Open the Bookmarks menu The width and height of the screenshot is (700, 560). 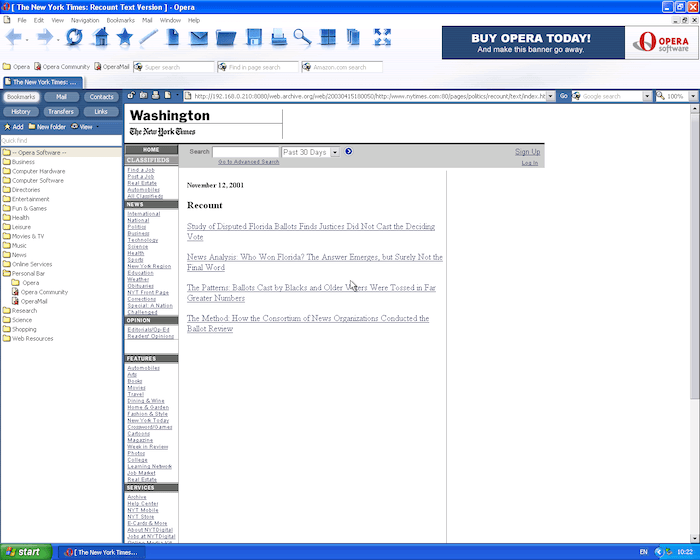tap(121, 20)
